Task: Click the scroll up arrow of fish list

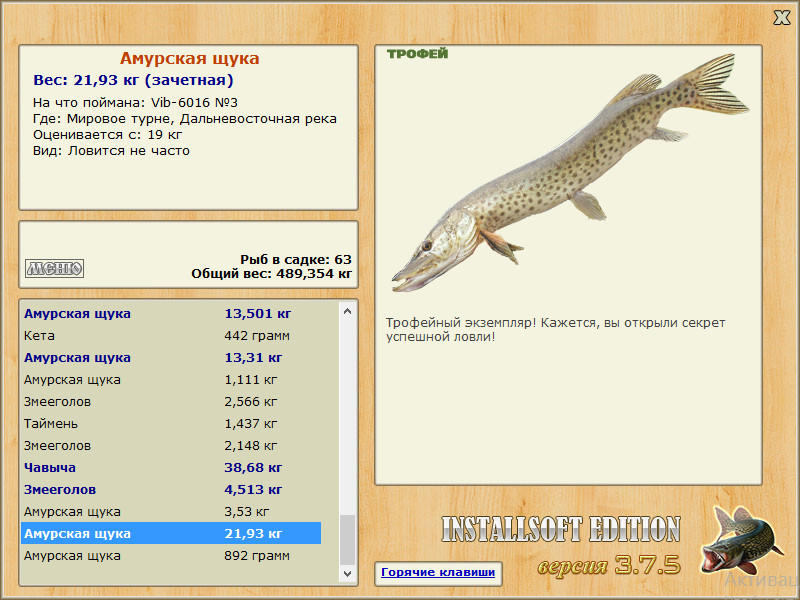Action: (347, 311)
